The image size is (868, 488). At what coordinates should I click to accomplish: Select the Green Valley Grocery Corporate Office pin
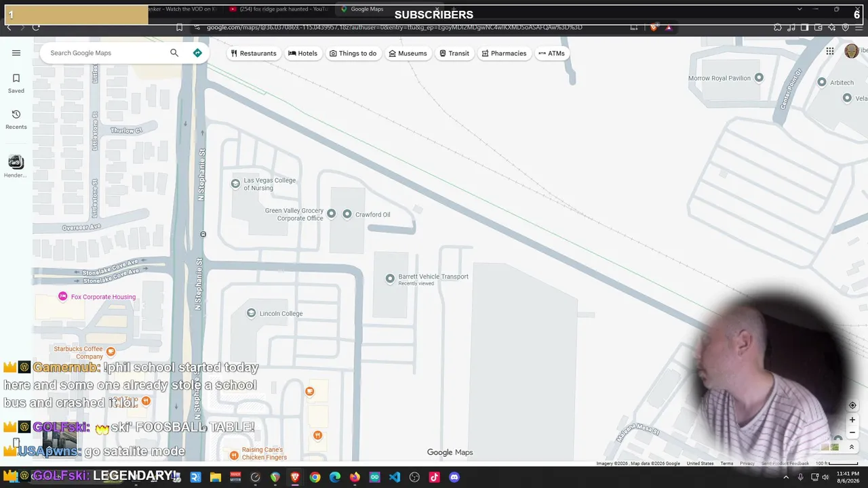pyautogui.click(x=332, y=214)
